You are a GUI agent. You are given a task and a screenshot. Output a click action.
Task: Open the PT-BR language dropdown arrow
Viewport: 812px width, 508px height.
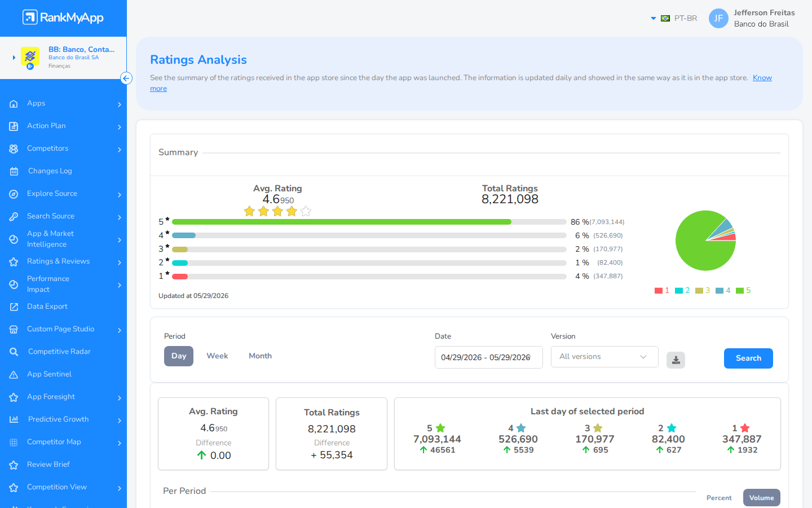click(x=654, y=19)
